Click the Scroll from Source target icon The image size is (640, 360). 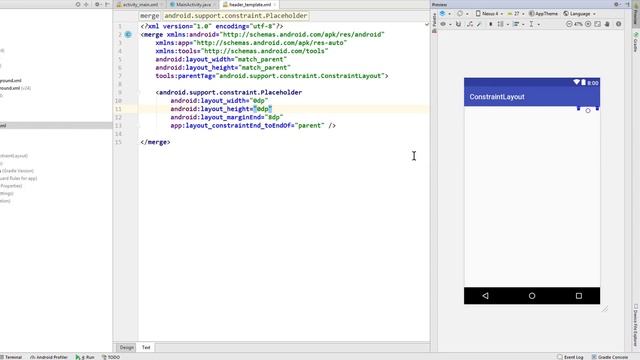click(x=78, y=4)
